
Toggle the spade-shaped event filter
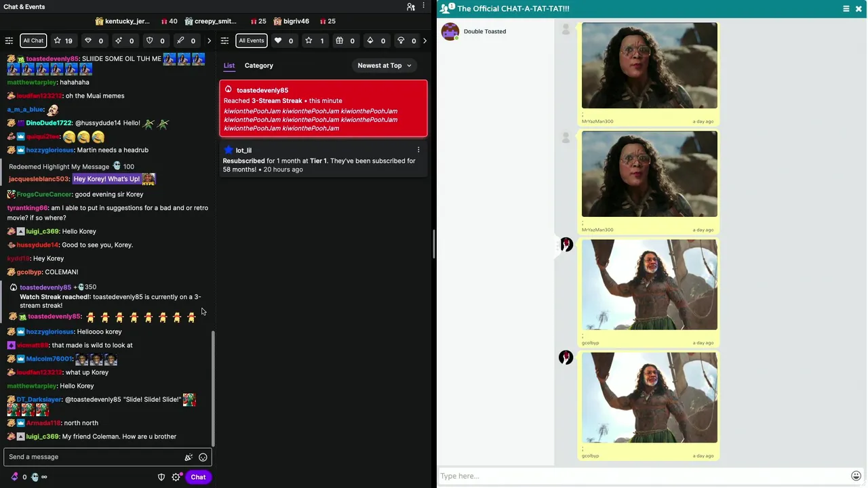(x=376, y=41)
